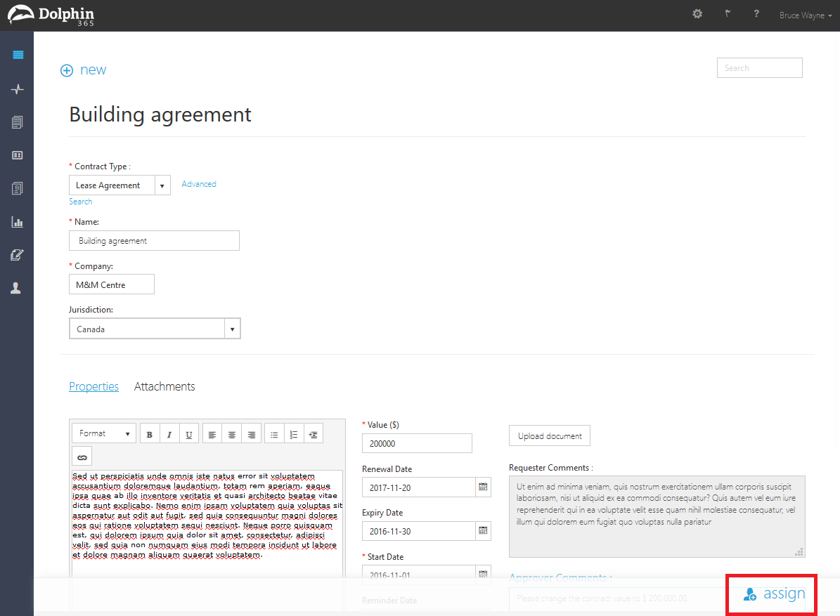Expand the Jurisdiction Canada dropdown
The height and width of the screenshot is (616, 840).
point(232,329)
